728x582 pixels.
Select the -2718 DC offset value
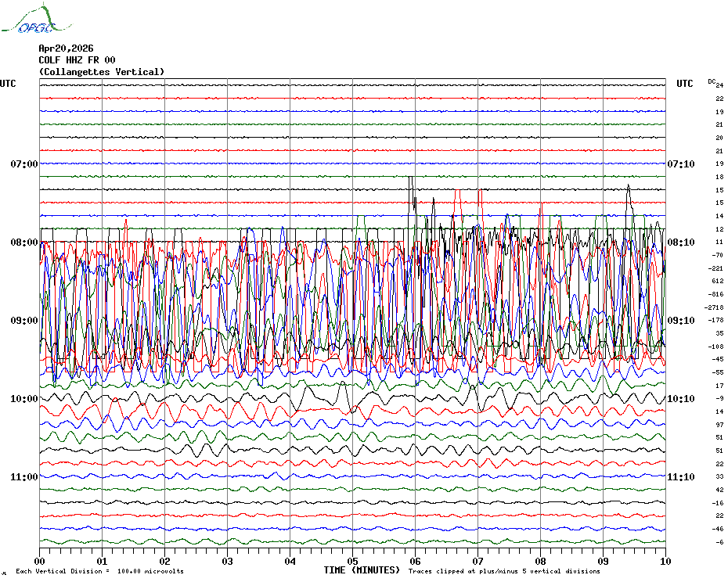(716, 307)
